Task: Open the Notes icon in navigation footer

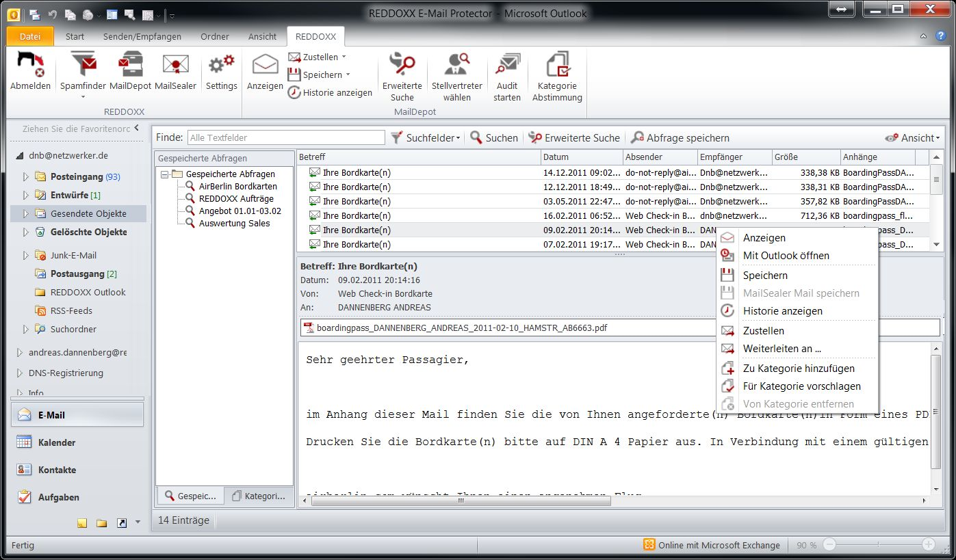Action: (82, 523)
